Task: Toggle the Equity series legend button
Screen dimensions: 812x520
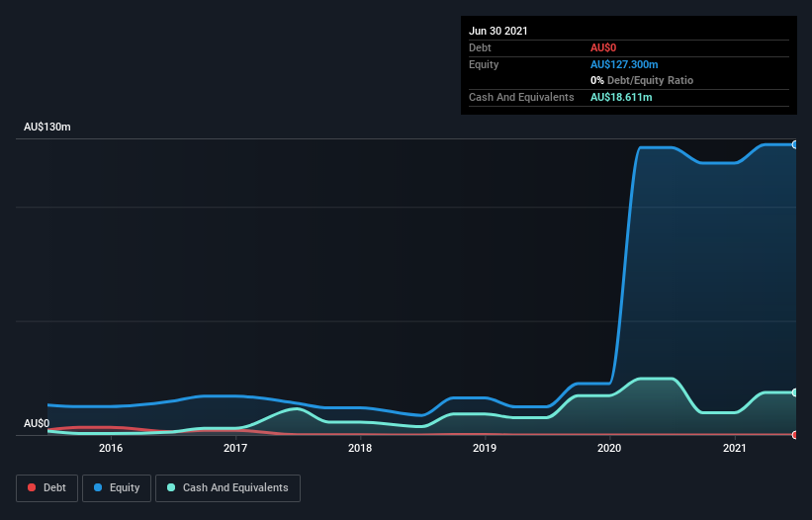Action: 117,488
